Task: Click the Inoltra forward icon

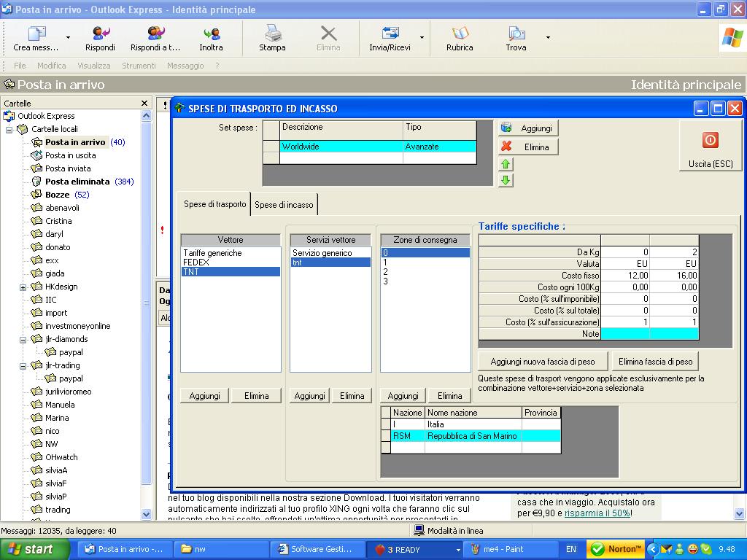Action: [212, 34]
